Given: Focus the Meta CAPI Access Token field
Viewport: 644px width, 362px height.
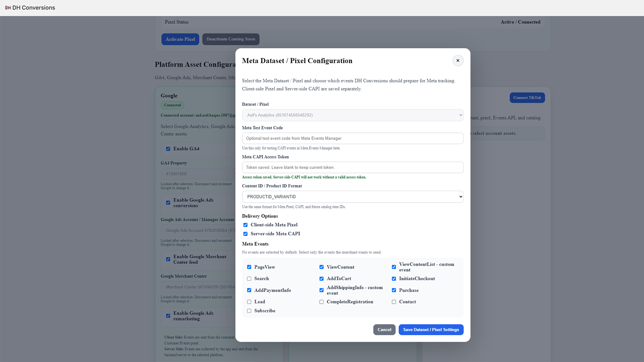Looking at the screenshot, I should point(353,167).
